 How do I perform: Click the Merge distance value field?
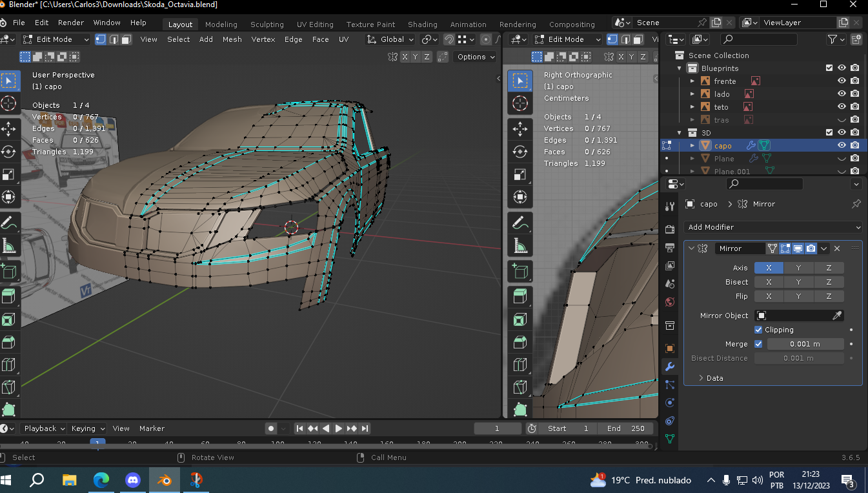(x=805, y=344)
